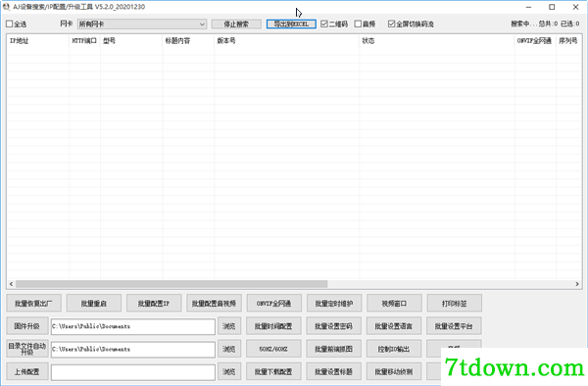Click the 批量设置标题 button
588x386 pixels.
point(334,372)
